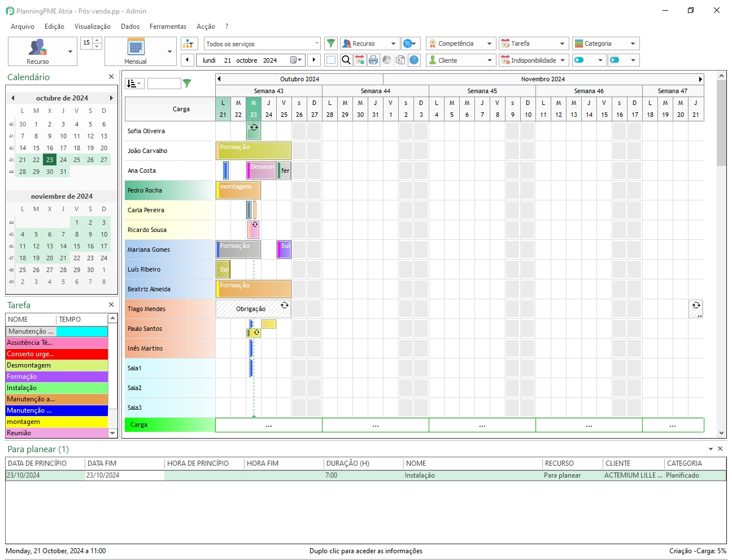Go to next date with right arrow
This screenshot has height=560, width=732.
click(x=314, y=60)
